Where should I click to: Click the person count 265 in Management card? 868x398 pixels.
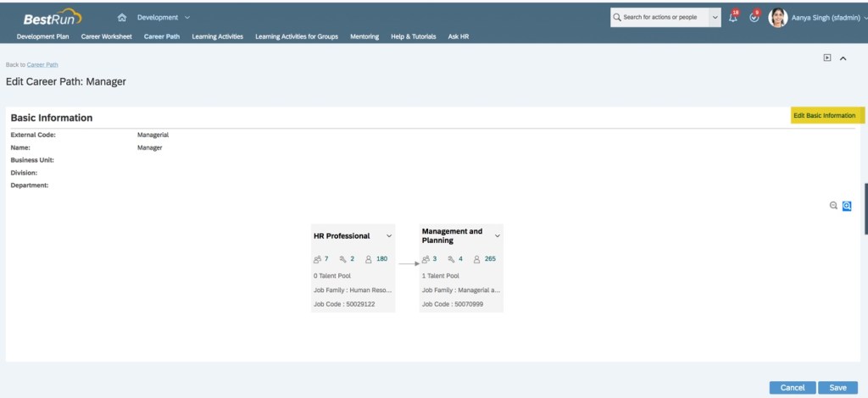tap(490, 259)
